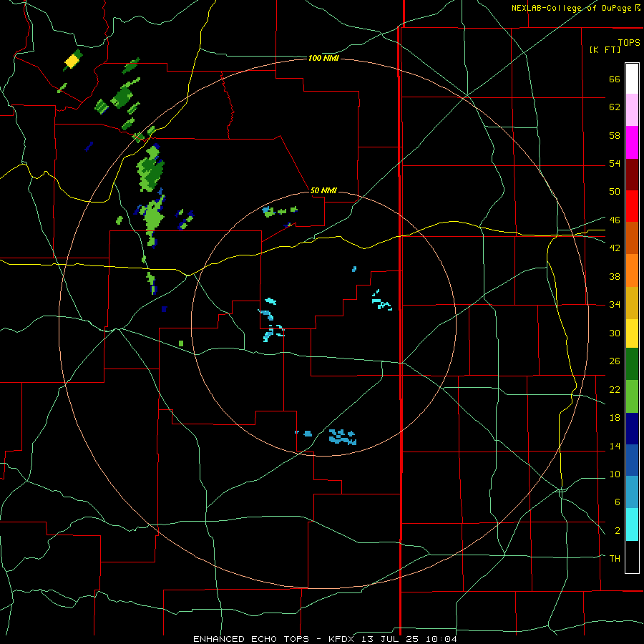Click the '66' legend value
Screen dimensions: 644x644
click(x=615, y=79)
